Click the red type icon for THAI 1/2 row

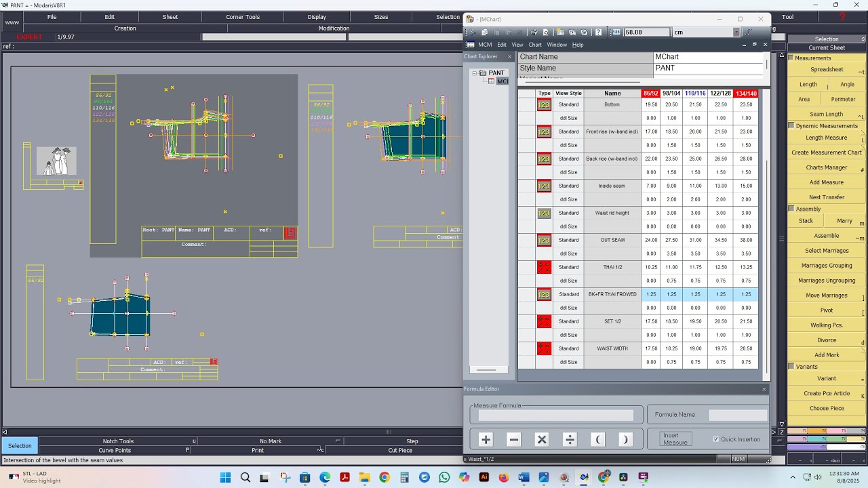(544, 267)
